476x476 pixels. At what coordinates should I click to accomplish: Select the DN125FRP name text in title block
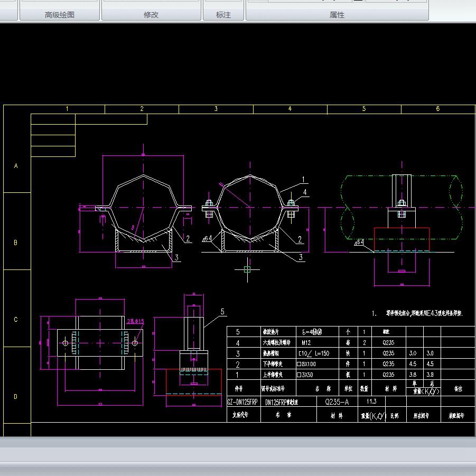click(x=282, y=402)
